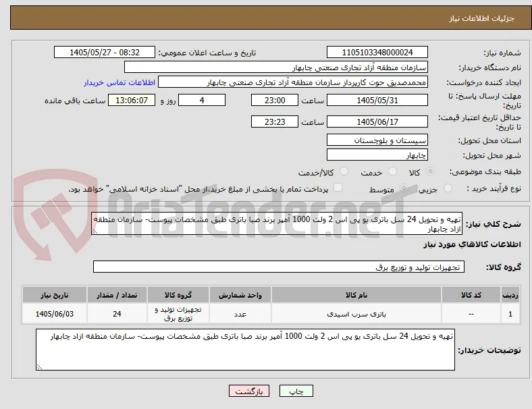Click the buyer organization name field
This screenshot has width=532, height=409.
[x=276, y=67]
